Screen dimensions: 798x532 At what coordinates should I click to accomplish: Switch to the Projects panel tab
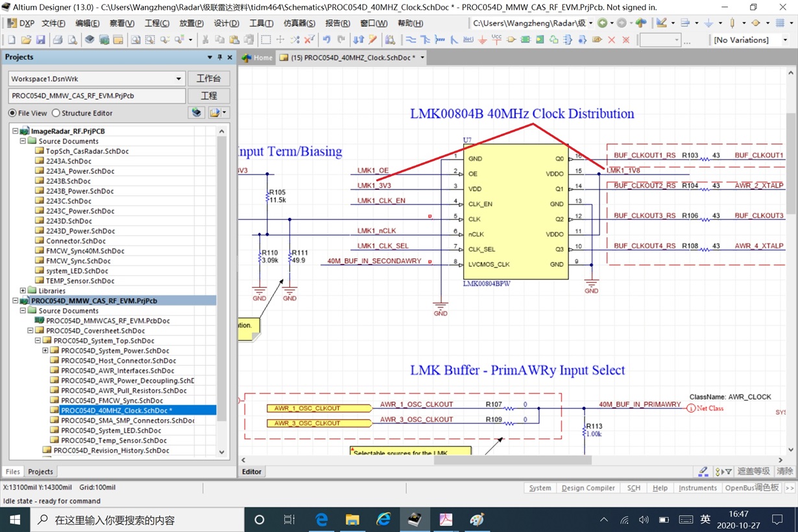pos(40,472)
